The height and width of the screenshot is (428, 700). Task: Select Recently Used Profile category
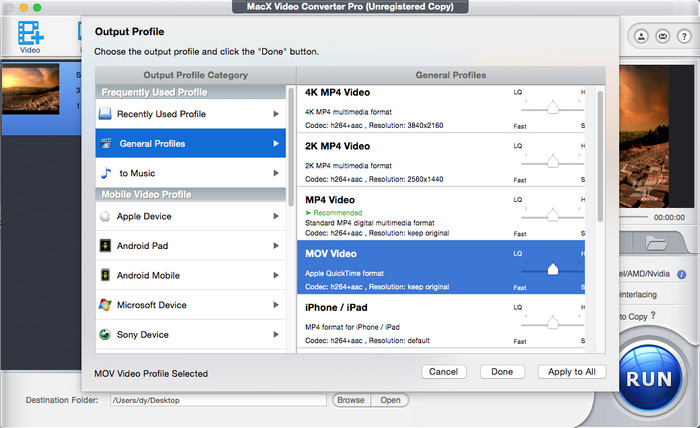click(x=191, y=114)
